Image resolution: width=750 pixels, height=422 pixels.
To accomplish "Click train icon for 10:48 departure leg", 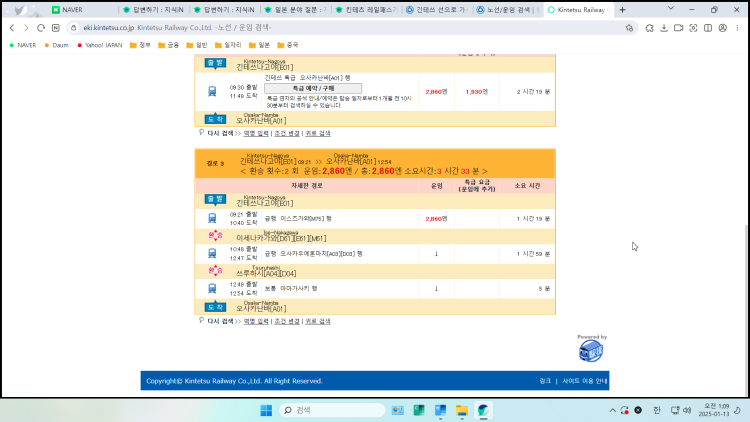I will coord(212,254).
